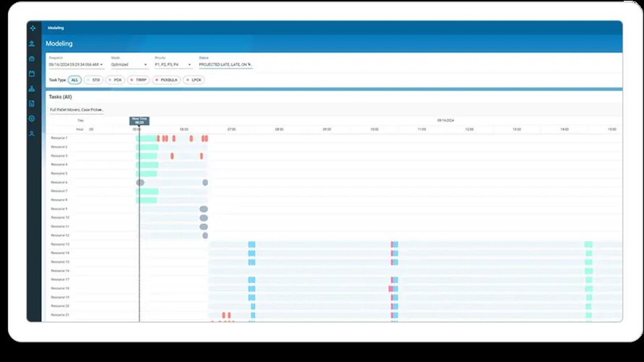Open the upload icon in left sidebar
The image size is (644, 362).
[32, 43]
